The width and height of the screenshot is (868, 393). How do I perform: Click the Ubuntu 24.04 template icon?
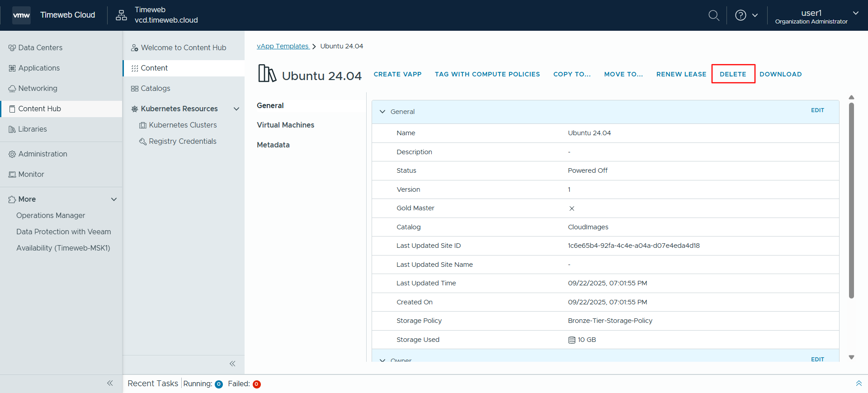coord(267,73)
